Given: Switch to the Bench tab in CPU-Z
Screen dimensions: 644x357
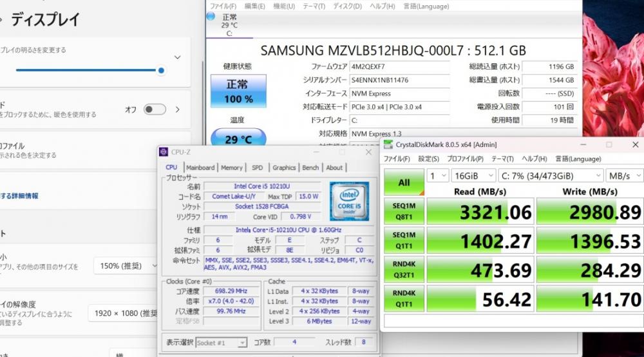Looking at the screenshot, I should pos(310,168).
